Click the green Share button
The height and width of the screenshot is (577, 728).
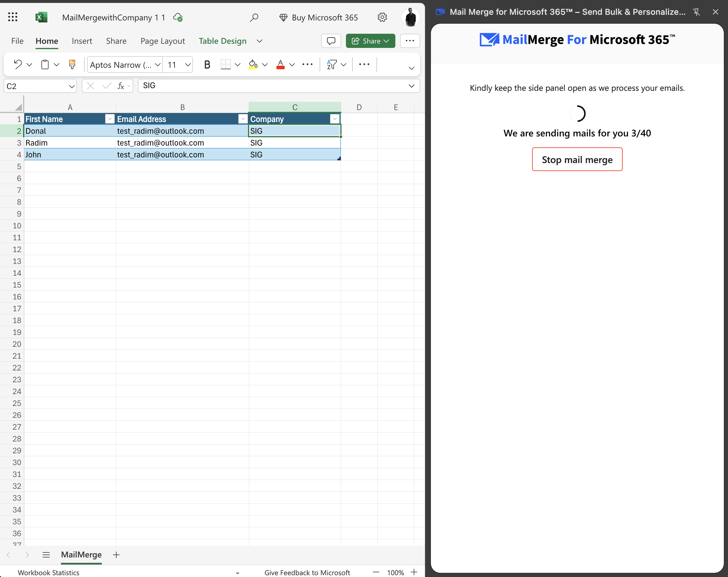[x=371, y=41]
